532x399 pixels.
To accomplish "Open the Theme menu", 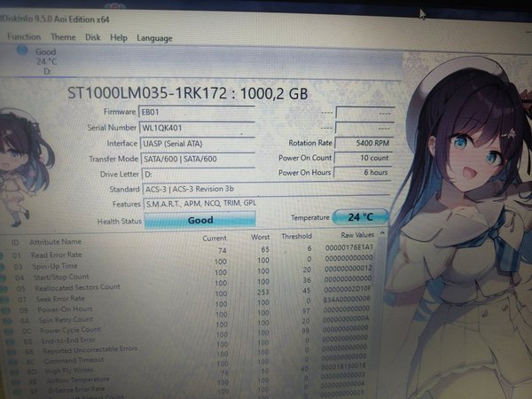I will pyautogui.click(x=62, y=37).
